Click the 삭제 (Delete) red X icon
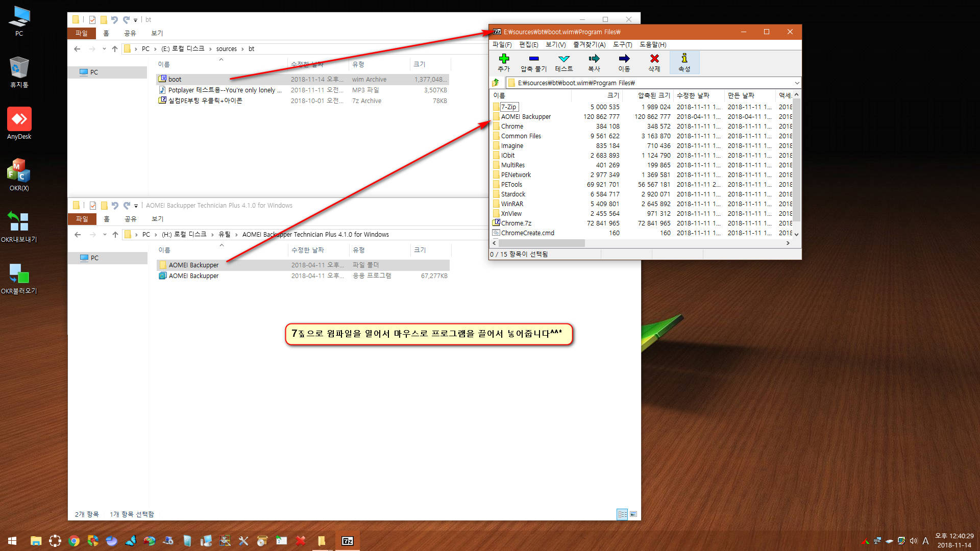Image resolution: width=980 pixels, height=551 pixels. pyautogui.click(x=654, y=58)
